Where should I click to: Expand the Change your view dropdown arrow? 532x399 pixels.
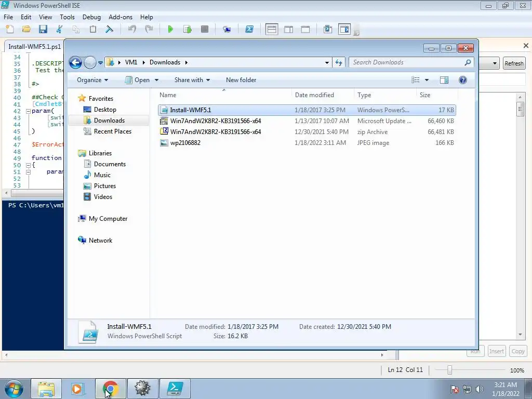tap(427, 80)
